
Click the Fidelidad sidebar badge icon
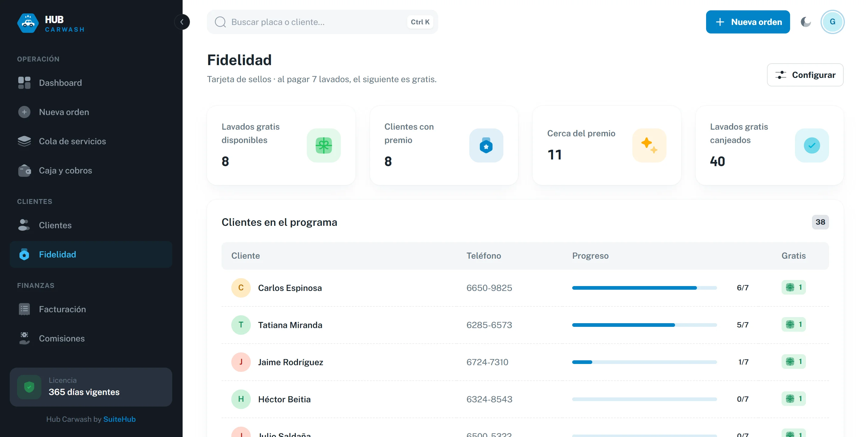coord(24,254)
